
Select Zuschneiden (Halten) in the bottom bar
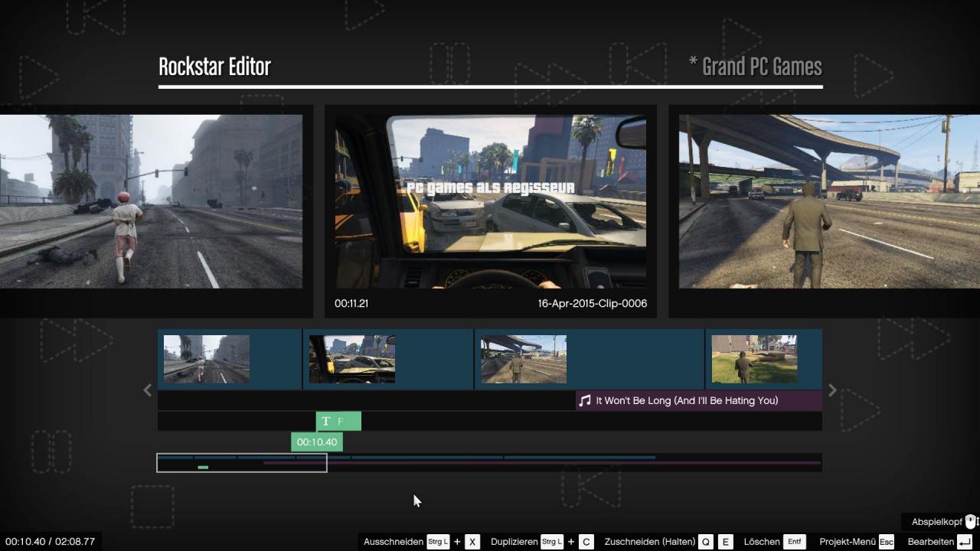point(650,542)
